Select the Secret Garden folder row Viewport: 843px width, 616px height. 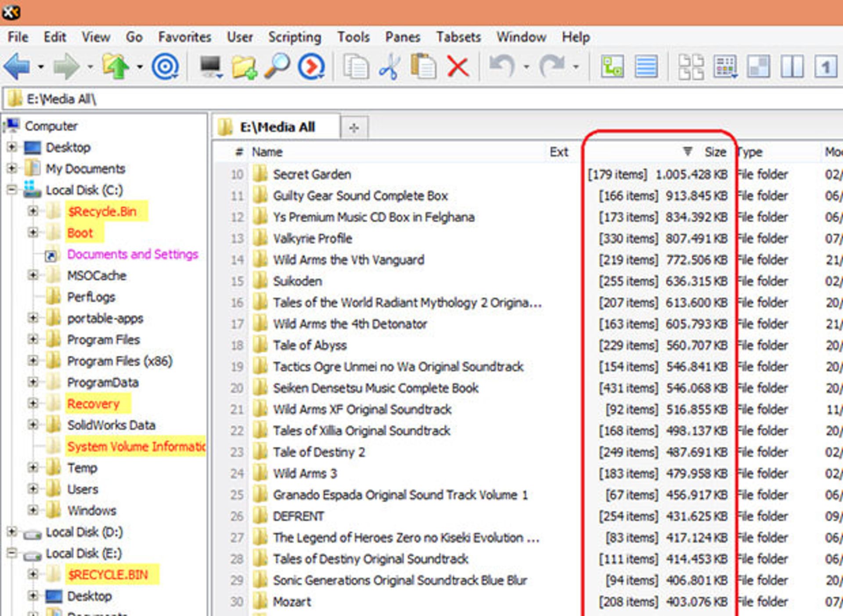(x=312, y=174)
